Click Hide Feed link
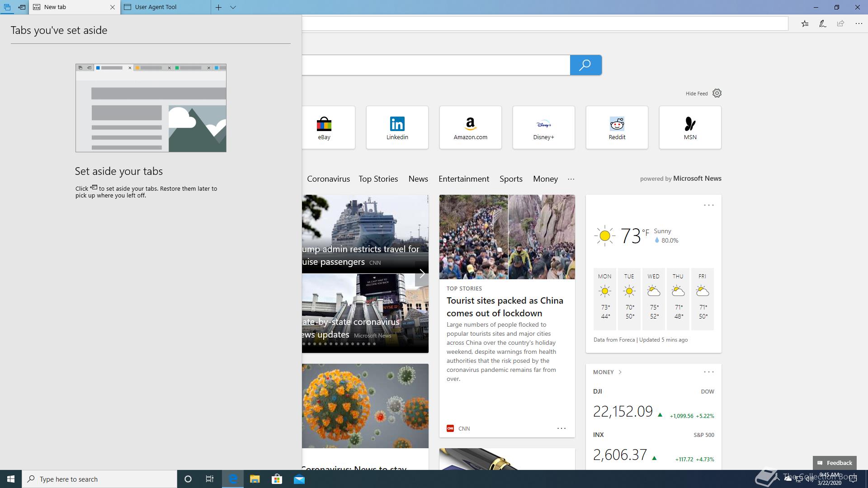Screen dimensions: 868x488 click(696, 94)
